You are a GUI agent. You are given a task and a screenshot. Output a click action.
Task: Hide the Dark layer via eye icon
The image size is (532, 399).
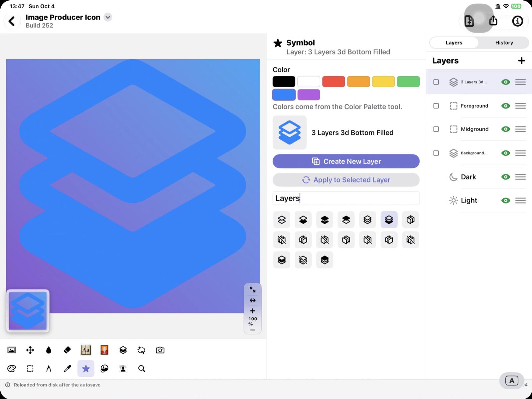pyautogui.click(x=505, y=177)
